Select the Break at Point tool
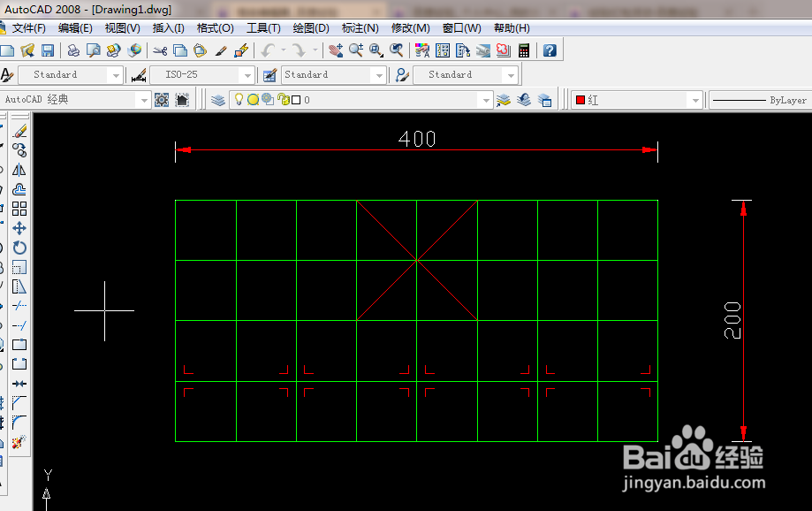This screenshot has width=812, height=511. [x=19, y=345]
